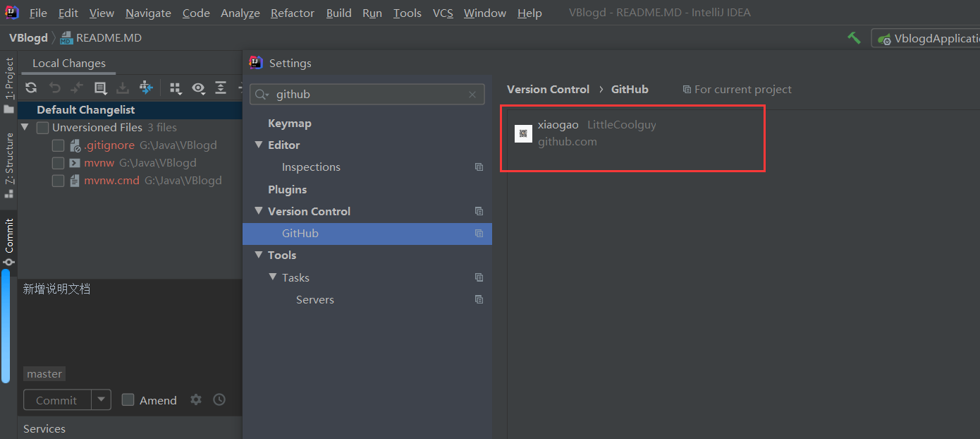Click the copy icon beside Tasks
The image size is (980, 439).
click(479, 277)
